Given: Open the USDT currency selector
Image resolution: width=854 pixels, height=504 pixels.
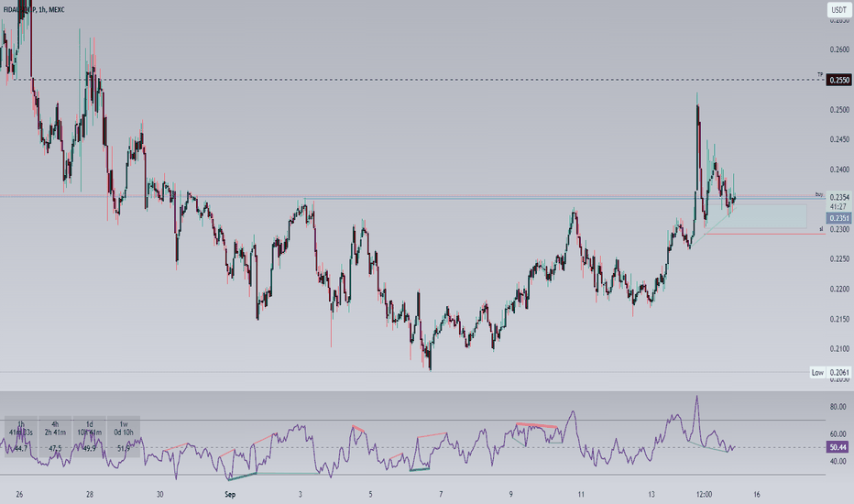Looking at the screenshot, I should tap(838, 10).
